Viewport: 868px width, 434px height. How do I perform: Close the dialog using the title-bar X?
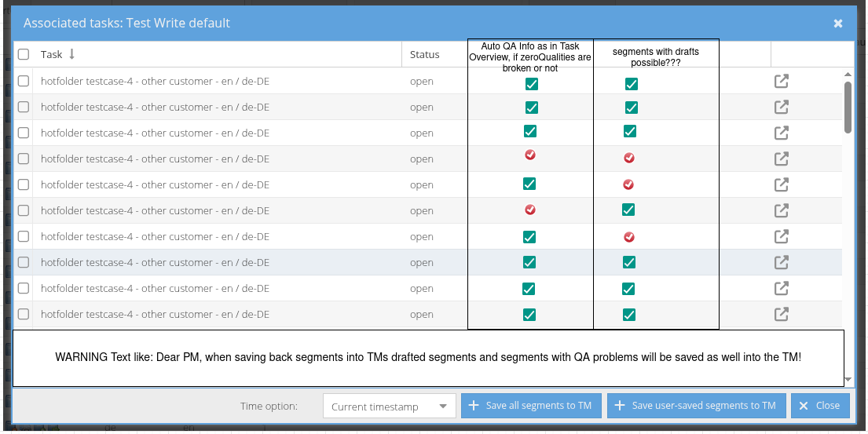838,24
